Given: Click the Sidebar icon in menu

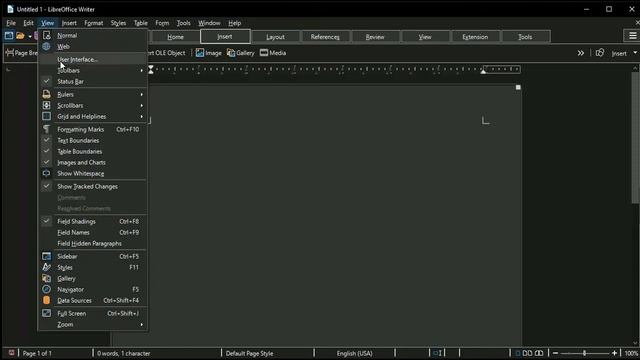Looking at the screenshot, I should coord(47,256).
